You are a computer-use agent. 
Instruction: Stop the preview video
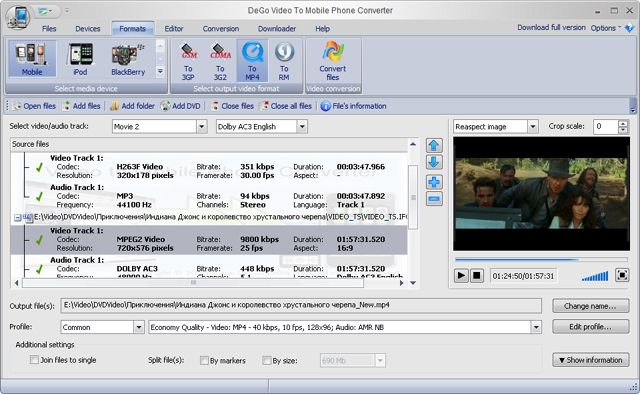[x=476, y=276]
